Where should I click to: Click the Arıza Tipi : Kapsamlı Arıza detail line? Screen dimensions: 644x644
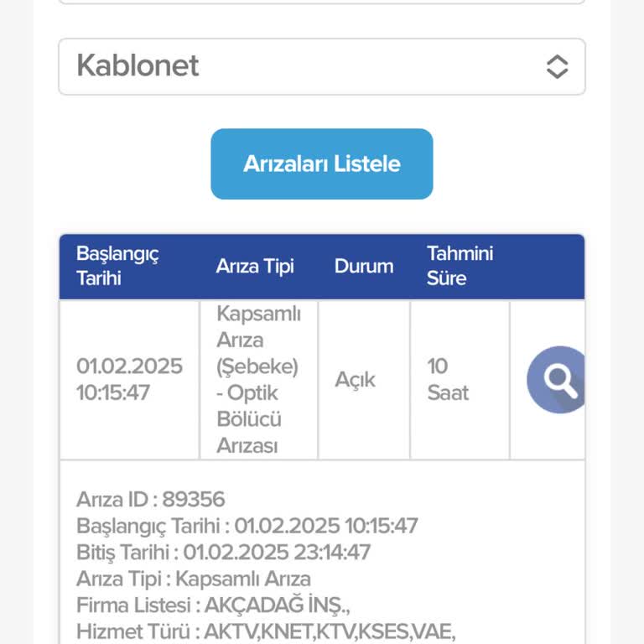coord(194,579)
